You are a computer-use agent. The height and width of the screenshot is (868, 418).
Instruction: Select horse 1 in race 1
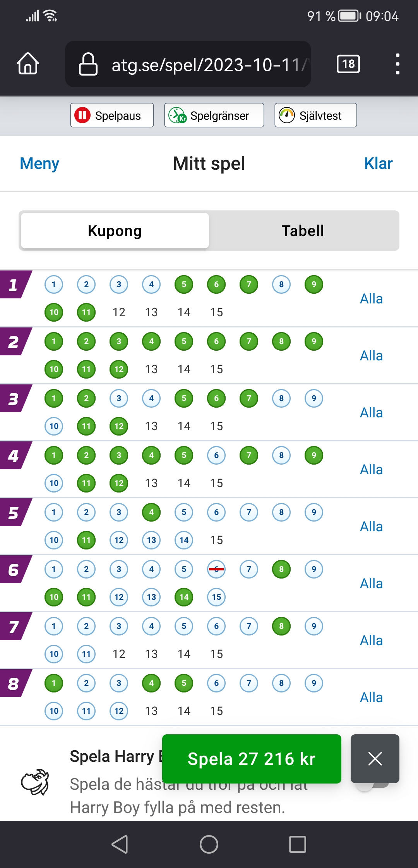(54, 284)
